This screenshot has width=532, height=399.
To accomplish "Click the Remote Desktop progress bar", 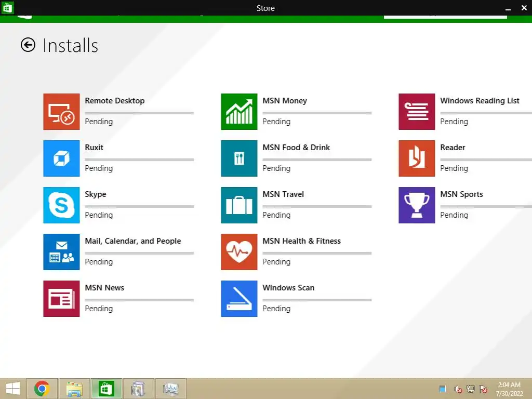I will pyautogui.click(x=139, y=113).
